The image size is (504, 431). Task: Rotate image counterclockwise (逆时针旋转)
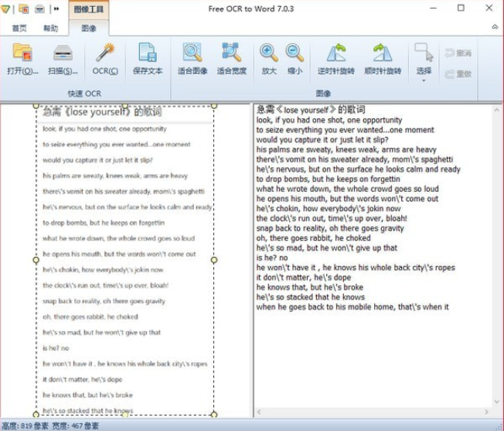tap(336, 53)
